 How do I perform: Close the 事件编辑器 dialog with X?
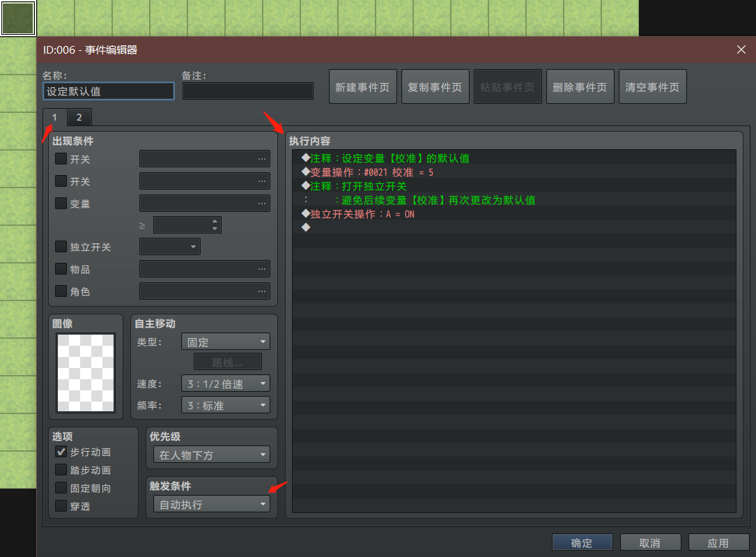(741, 49)
